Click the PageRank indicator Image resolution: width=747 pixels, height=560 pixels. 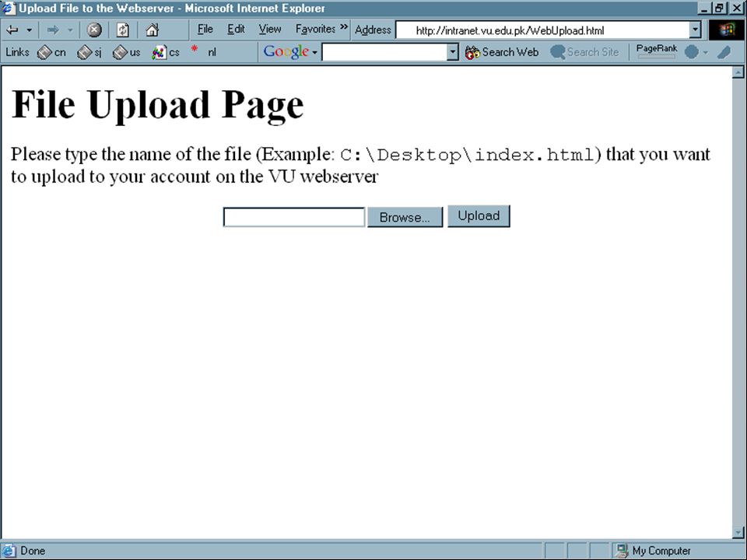(657, 51)
